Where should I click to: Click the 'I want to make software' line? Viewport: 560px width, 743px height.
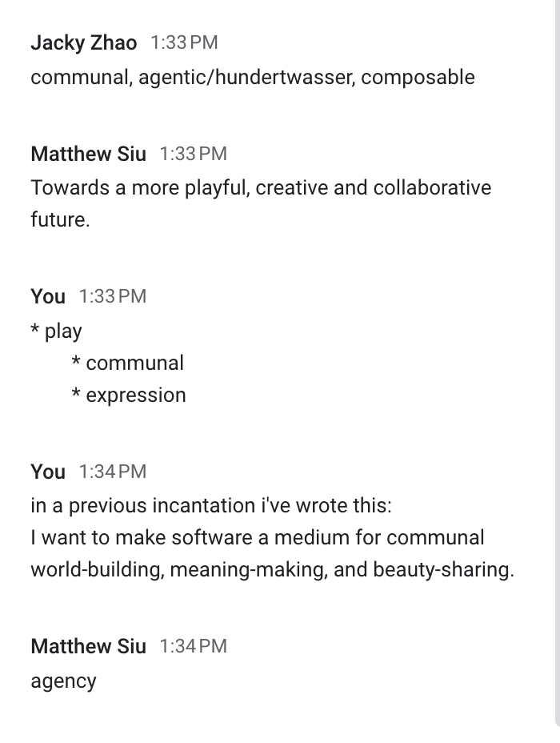(x=257, y=538)
